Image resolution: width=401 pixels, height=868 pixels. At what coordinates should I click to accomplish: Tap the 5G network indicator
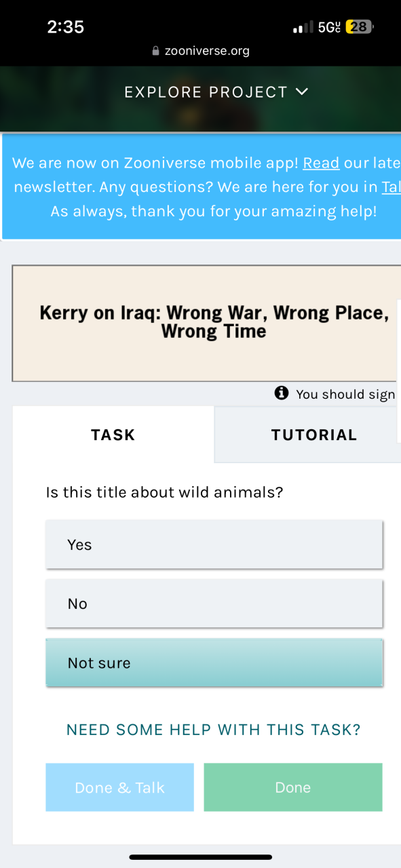point(329,28)
